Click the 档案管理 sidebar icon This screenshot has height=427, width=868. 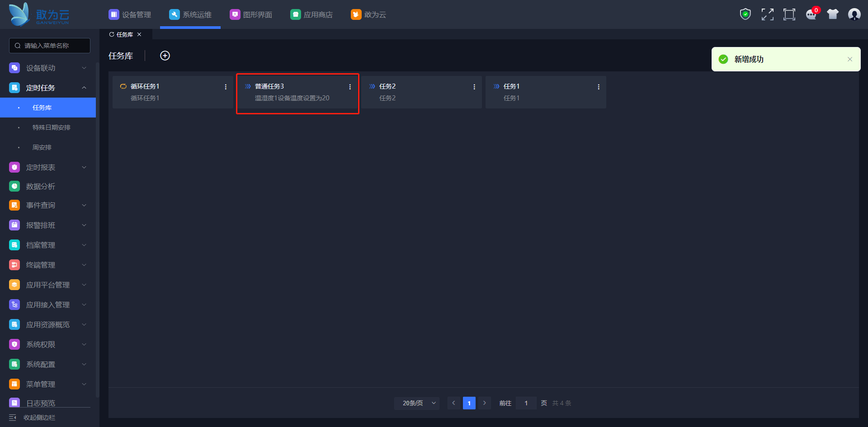(14, 245)
